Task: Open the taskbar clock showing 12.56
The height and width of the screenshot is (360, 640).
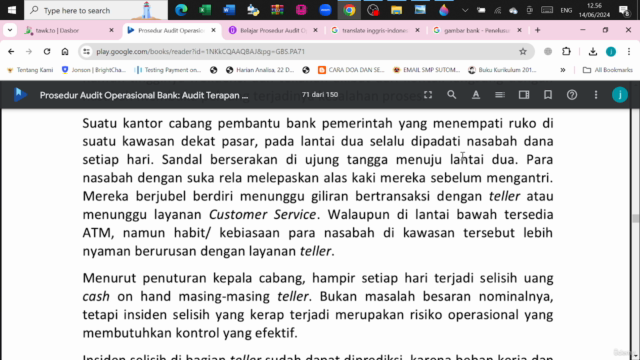Action: (594, 10)
